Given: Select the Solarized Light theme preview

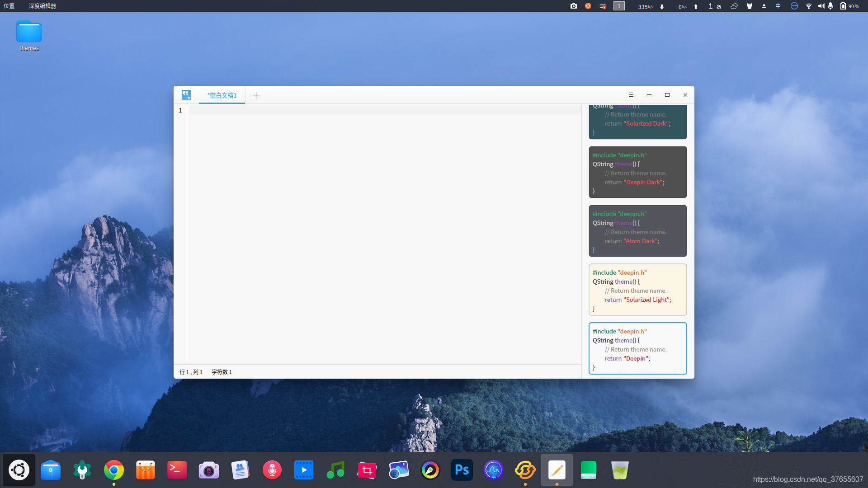Looking at the screenshot, I should (x=637, y=290).
